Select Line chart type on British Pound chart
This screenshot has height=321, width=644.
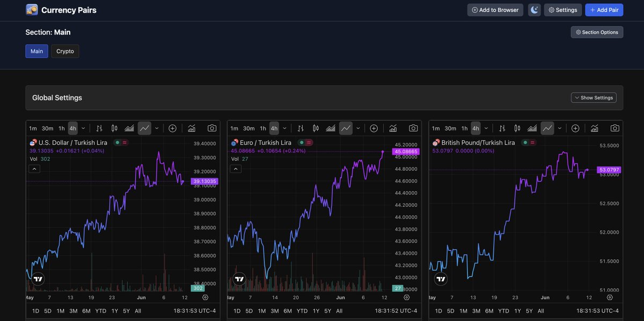click(x=547, y=128)
